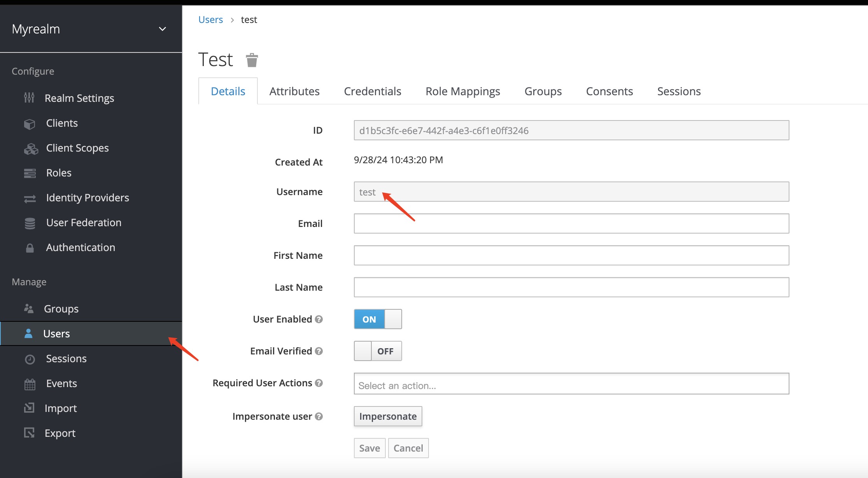
Task: Click the Sessions sidebar icon
Action: (x=30, y=358)
